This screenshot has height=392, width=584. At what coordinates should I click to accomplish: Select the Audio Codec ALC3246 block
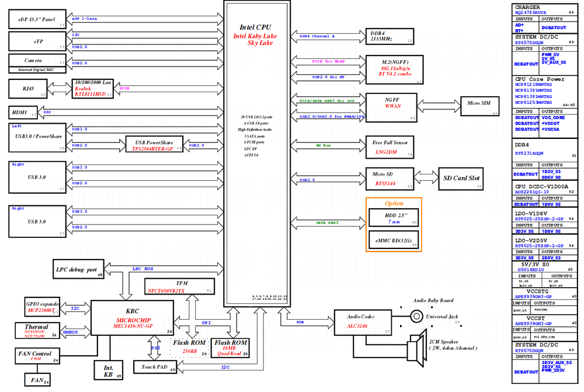pos(363,323)
